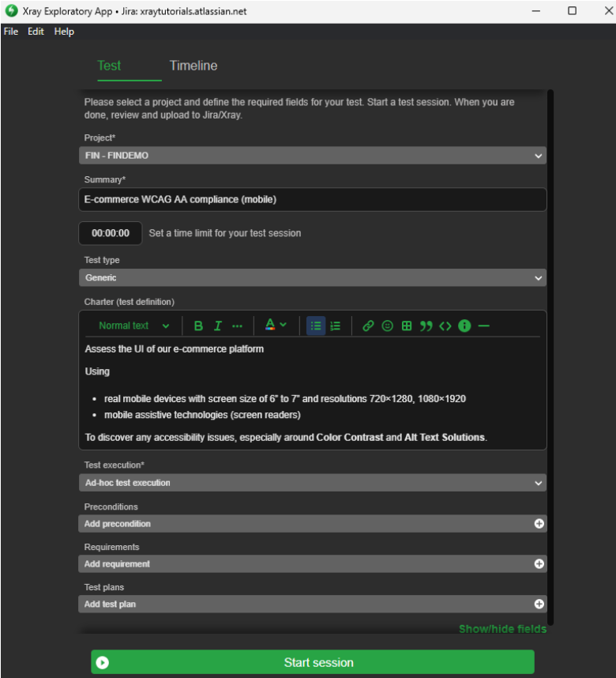Click the 00:00:00 time limit field
616x678 pixels.
pyautogui.click(x=111, y=233)
